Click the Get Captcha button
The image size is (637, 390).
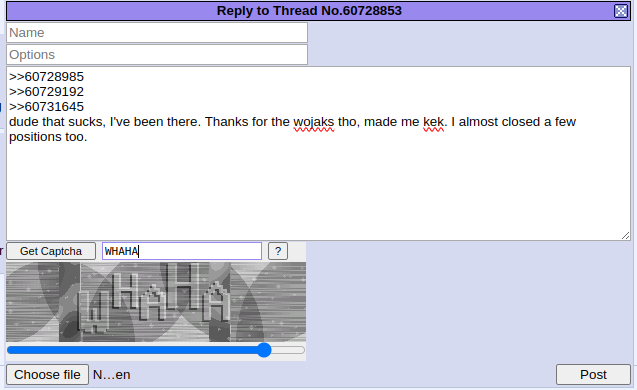(51, 251)
